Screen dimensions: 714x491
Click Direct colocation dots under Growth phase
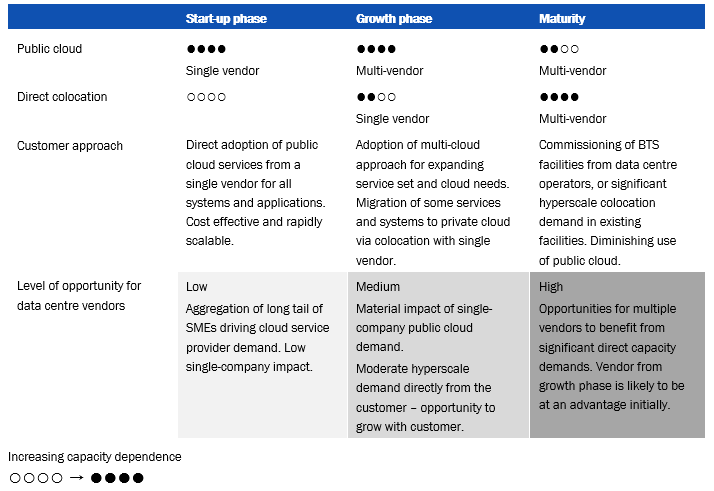tap(376, 97)
